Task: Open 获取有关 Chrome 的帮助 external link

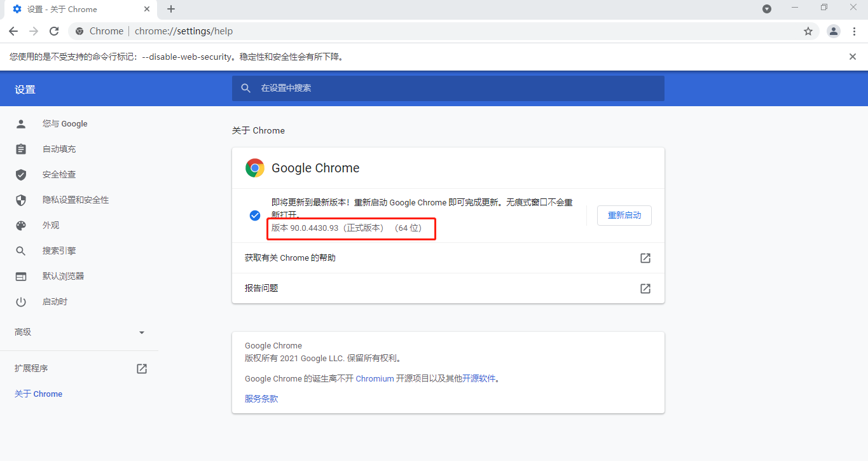Action: pyautogui.click(x=645, y=258)
